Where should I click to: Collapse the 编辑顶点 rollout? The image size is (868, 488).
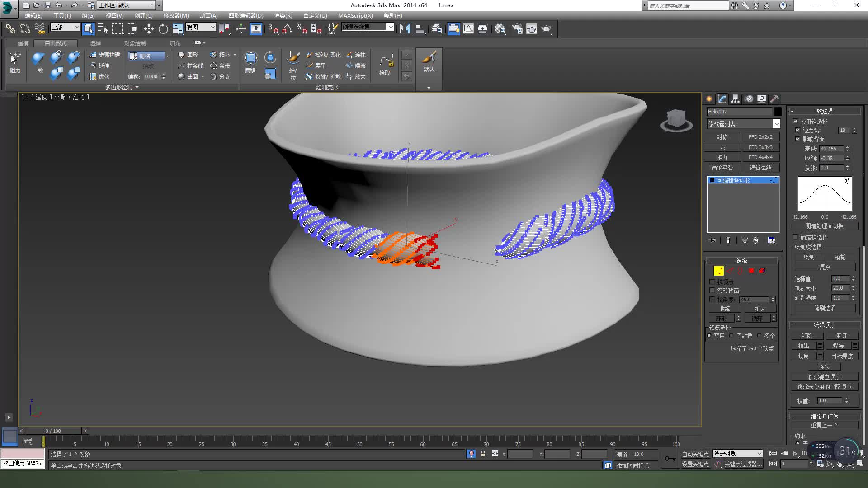click(x=825, y=325)
